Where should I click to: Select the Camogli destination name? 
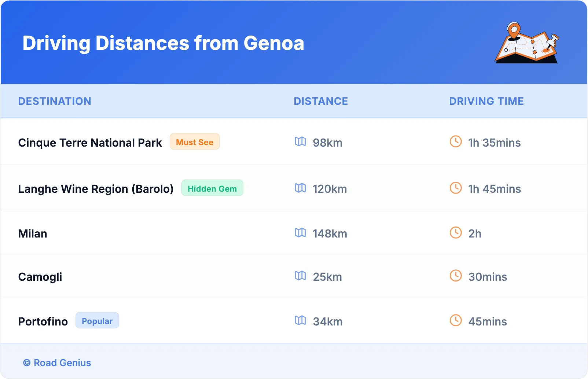point(40,277)
